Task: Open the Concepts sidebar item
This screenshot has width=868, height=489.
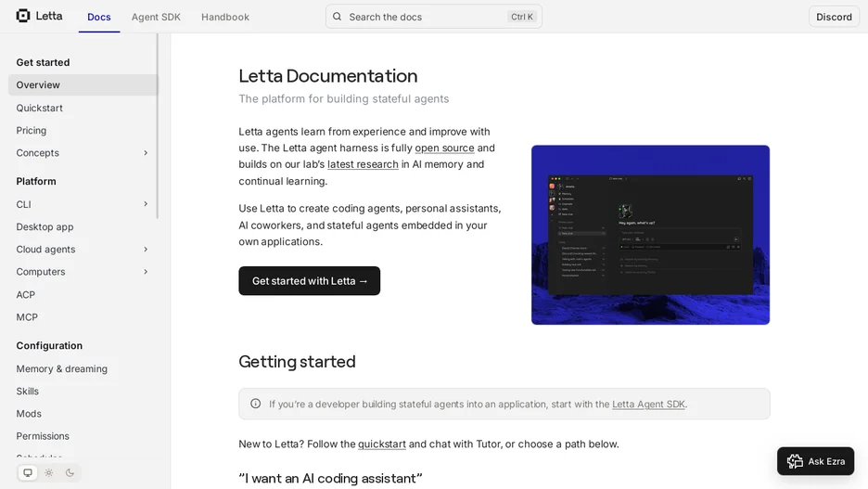Action: (38, 153)
